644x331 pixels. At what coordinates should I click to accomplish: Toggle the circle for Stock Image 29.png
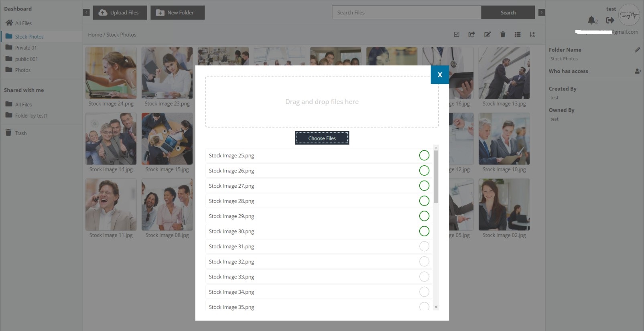click(x=424, y=216)
